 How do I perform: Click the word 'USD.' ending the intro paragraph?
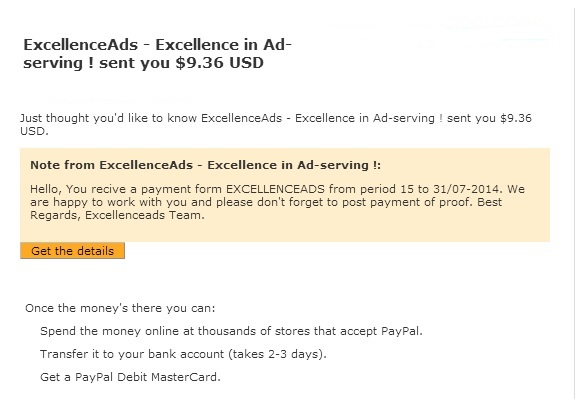(34, 131)
